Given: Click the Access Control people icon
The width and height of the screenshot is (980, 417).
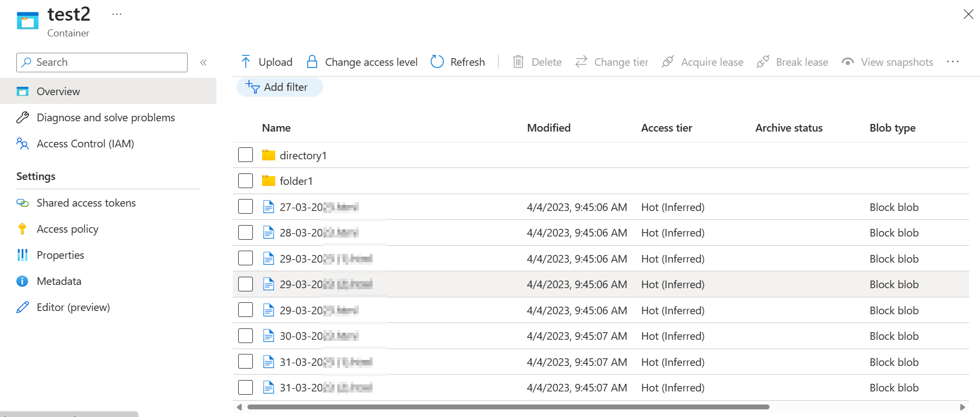Looking at the screenshot, I should point(22,144).
